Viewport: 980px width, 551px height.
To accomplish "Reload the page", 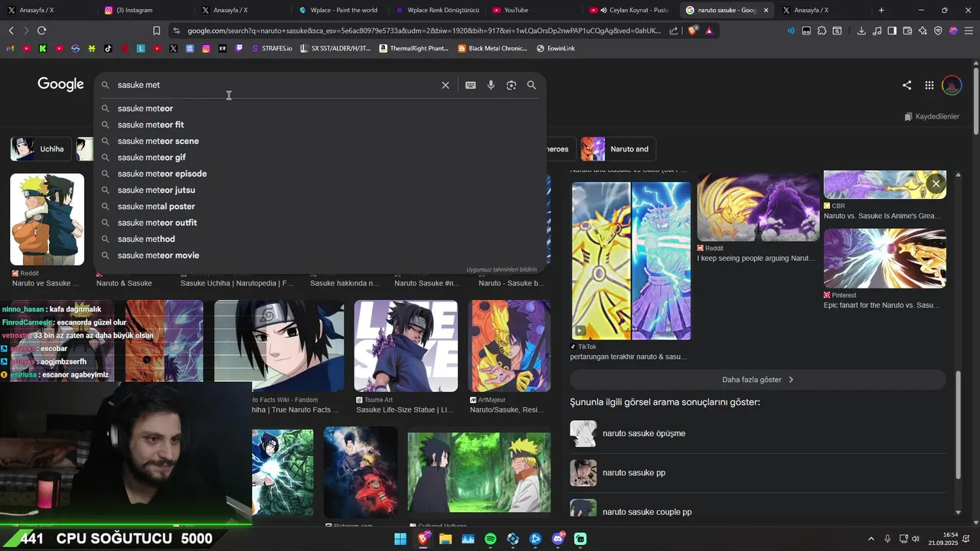I will [x=41, y=31].
